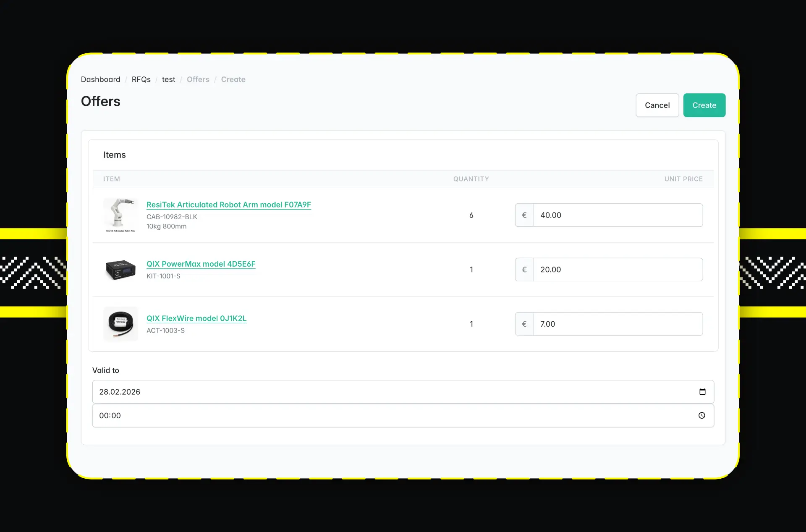Viewport: 806px width, 532px height.
Task: Click the euro symbol beside 7.00
Action: click(x=524, y=324)
